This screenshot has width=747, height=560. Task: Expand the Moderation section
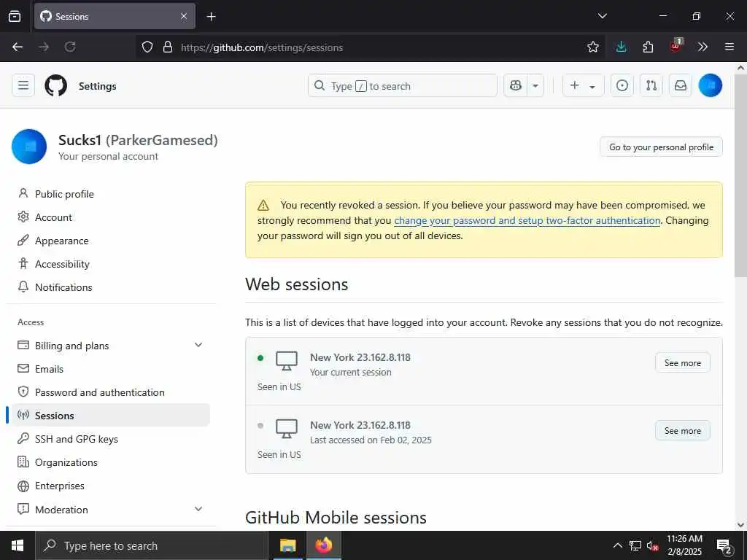(x=198, y=509)
